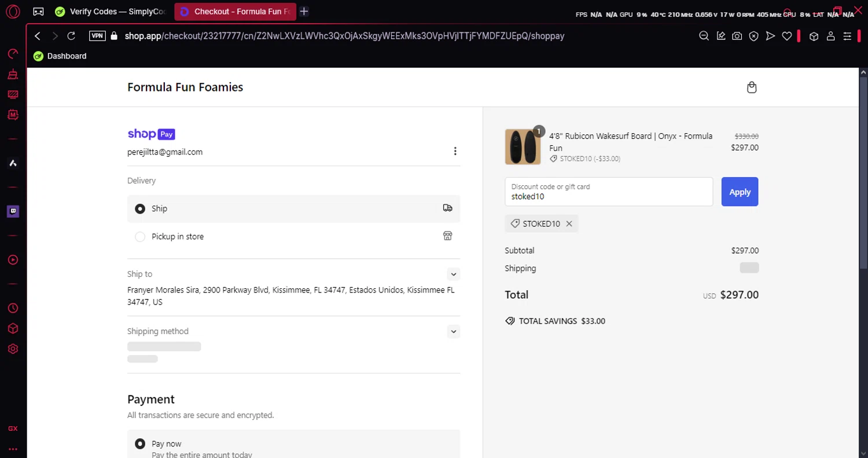Switch to Verify Codes SimplyCodes tab

111,12
